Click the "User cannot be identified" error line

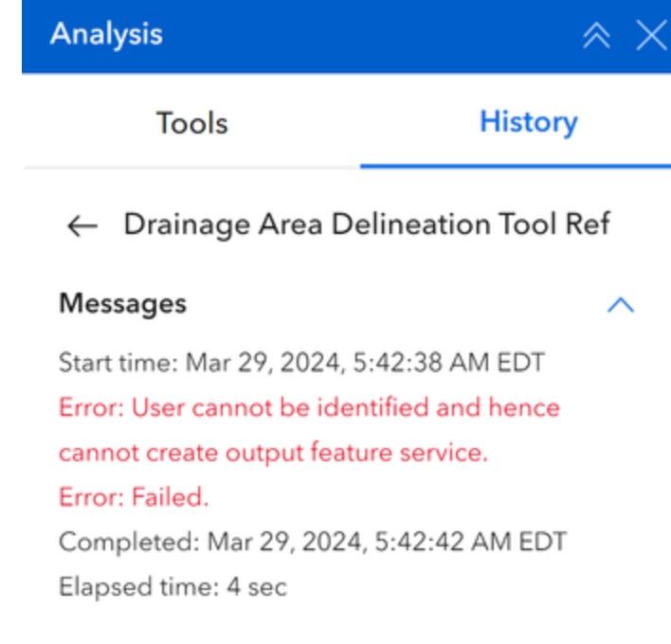click(x=309, y=408)
